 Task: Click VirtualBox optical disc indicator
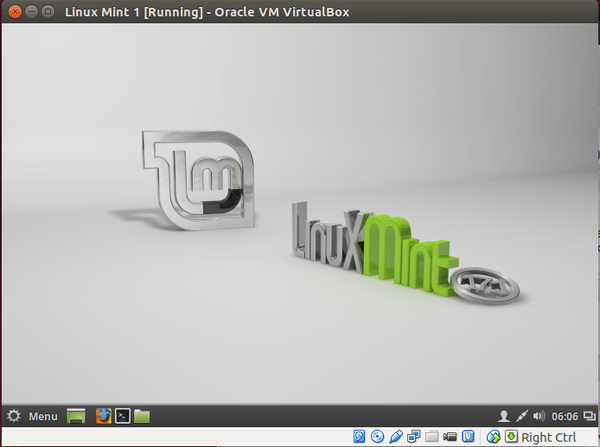[x=377, y=437]
